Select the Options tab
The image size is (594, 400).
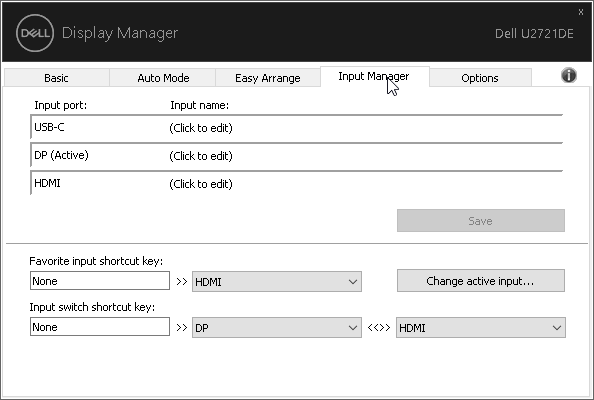[x=480, y=78]
